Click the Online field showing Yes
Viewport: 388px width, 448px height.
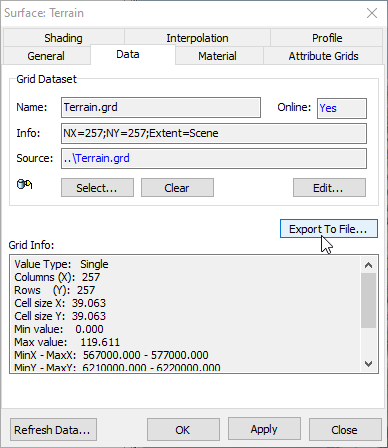(x=342, y=108)
